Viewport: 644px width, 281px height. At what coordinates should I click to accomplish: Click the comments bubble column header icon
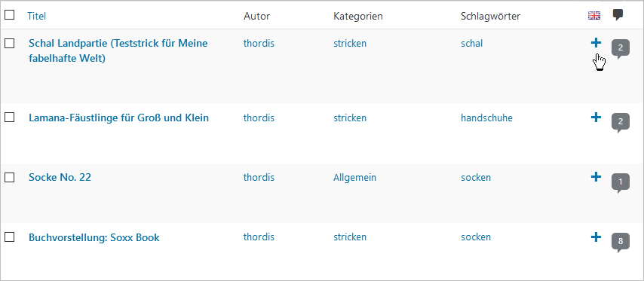click(618, 16)
